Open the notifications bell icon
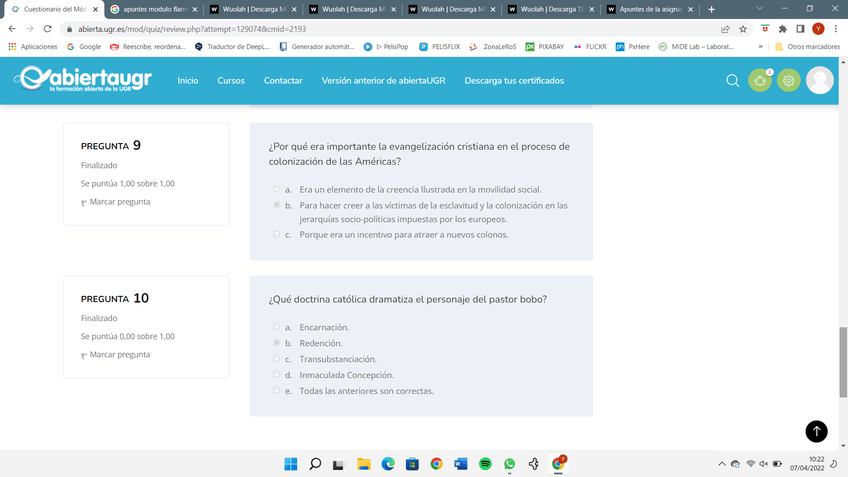Image resolution: width=848 pixels, height=477 pixels. click(760, 81)
